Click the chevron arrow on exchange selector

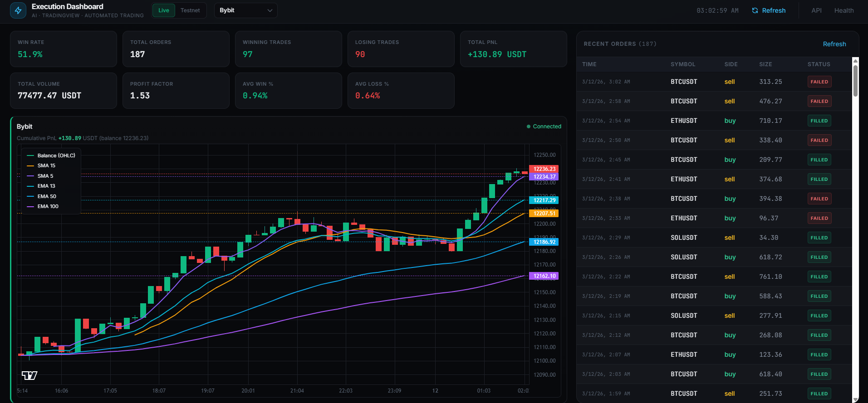coord(270,10)
